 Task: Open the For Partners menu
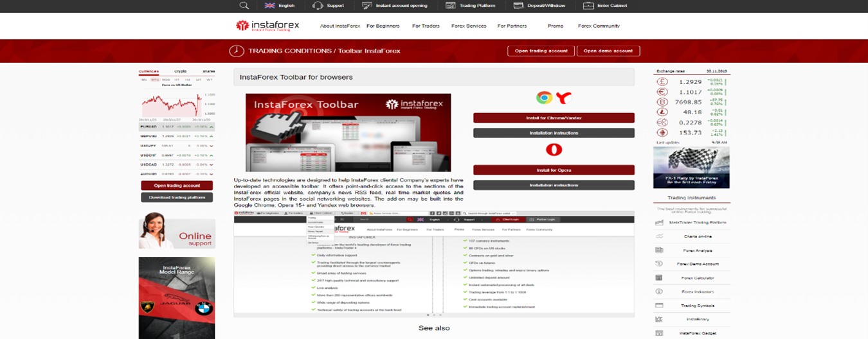pyautogui.click(x=512, y=26)
